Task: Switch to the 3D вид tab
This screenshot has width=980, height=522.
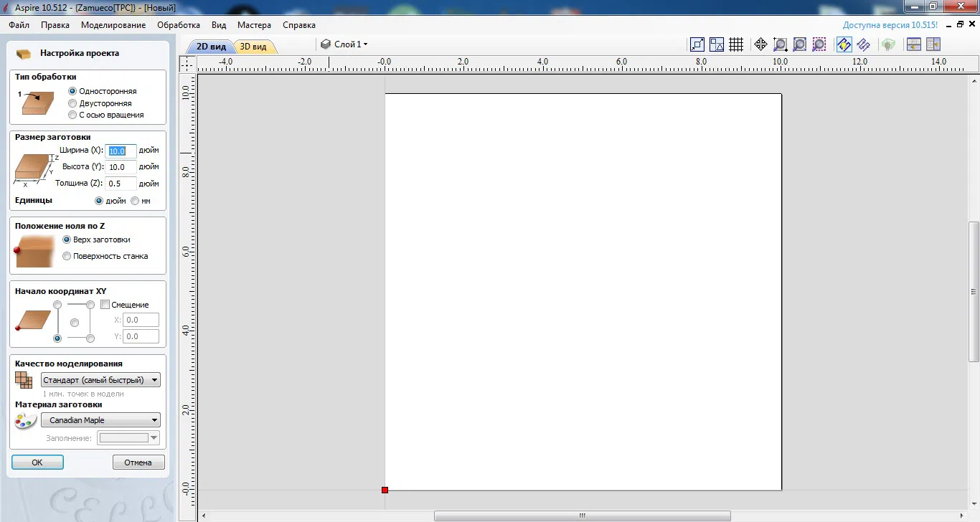Action: point(253,47)
